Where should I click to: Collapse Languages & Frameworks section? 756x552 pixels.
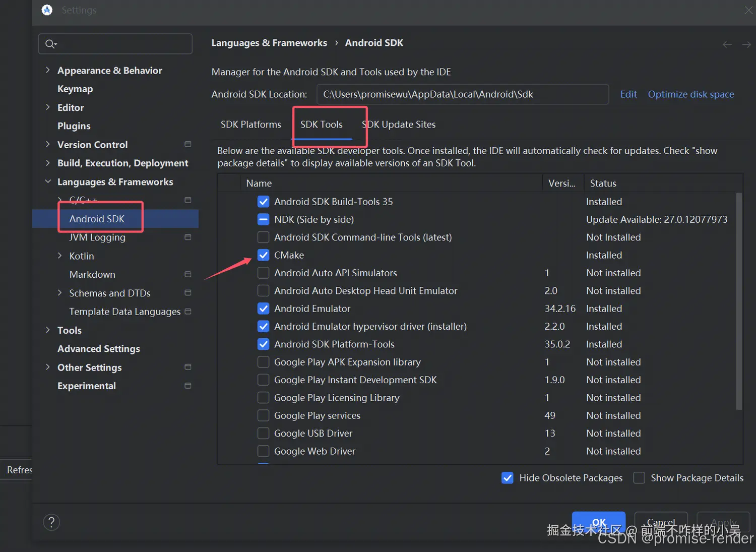point(48,181)
